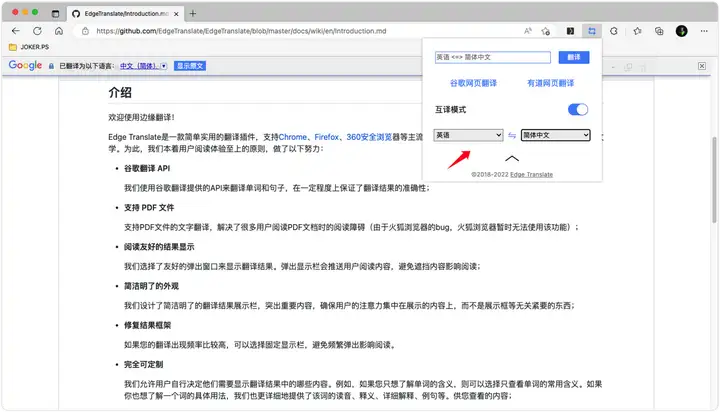This screenshot has width=720, height=412.
Task: Open the 360安全浏览器 link
Action: pyautogui.click(x=369, y=137)
